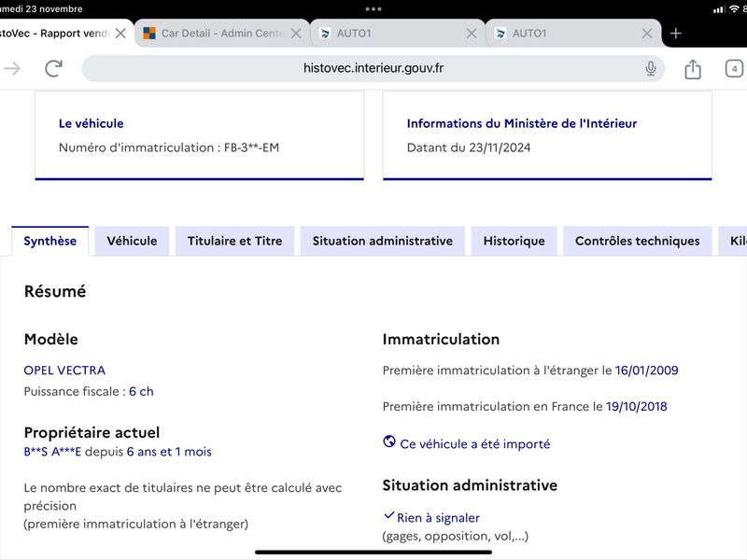Click the first AUTO1 tab favicon
The image size is (747, 560).
point(325,34)
